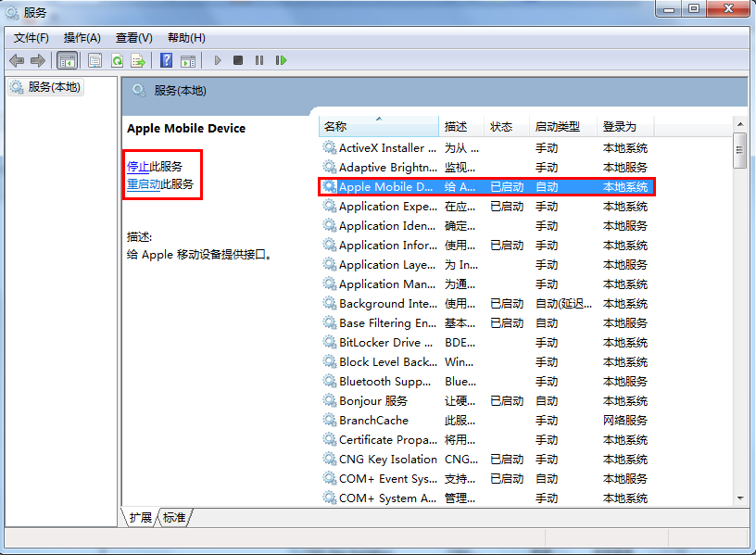Open Help using the question mark icon
Image resolution: width=756 pixels, height=555 pixels.
167,60
